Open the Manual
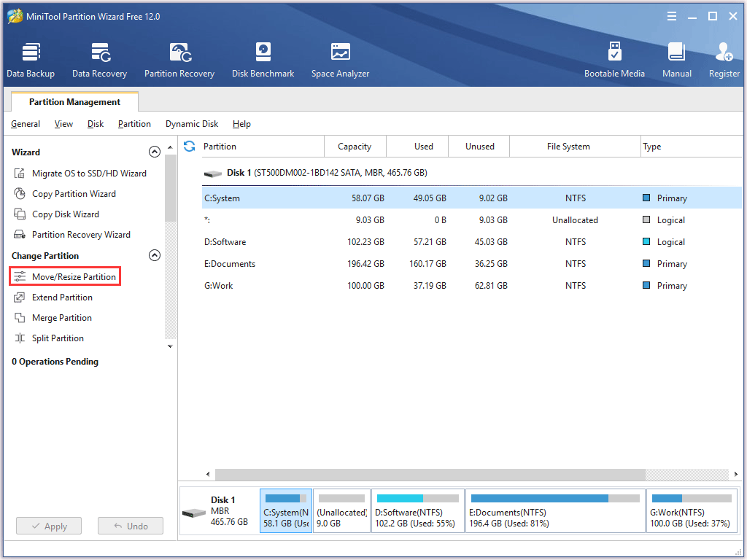 coord(677,60)
